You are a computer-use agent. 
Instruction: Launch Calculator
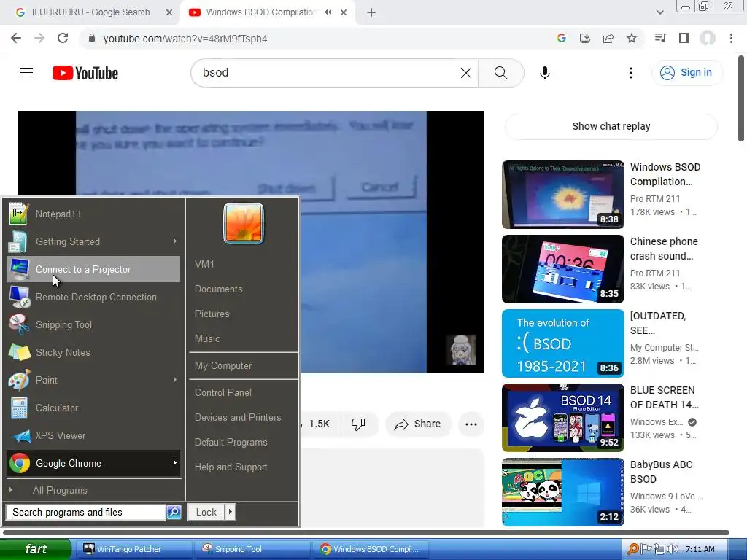coord(93,408)
